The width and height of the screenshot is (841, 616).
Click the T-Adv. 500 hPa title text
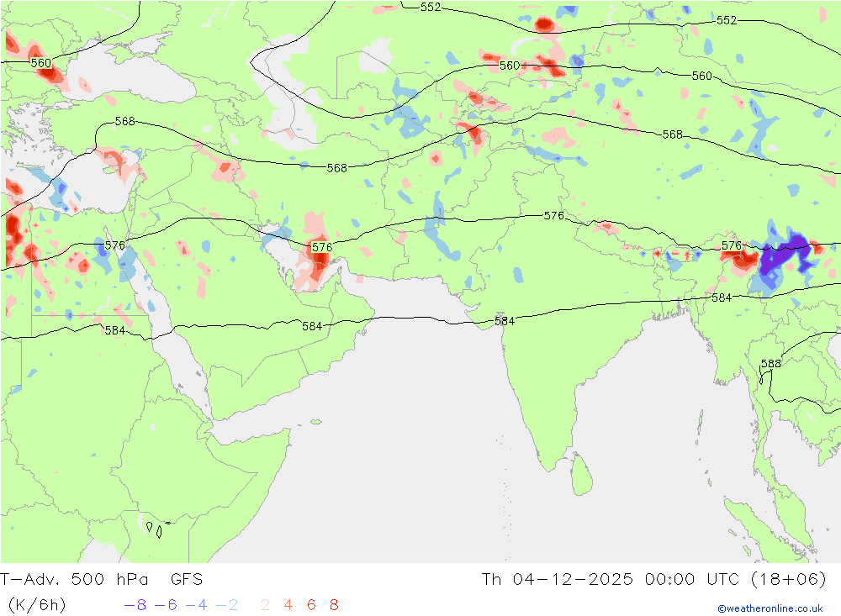pyautogui.click(x=74, y=580)
